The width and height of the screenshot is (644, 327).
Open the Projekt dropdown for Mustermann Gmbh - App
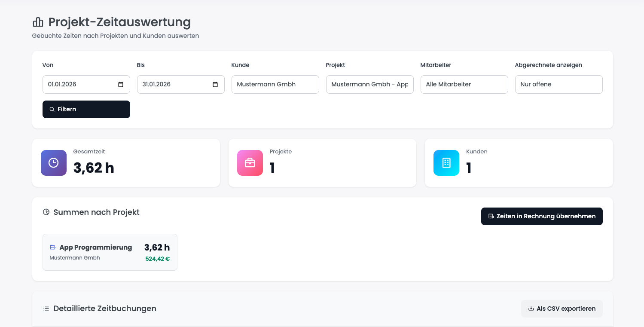(369, 84)
